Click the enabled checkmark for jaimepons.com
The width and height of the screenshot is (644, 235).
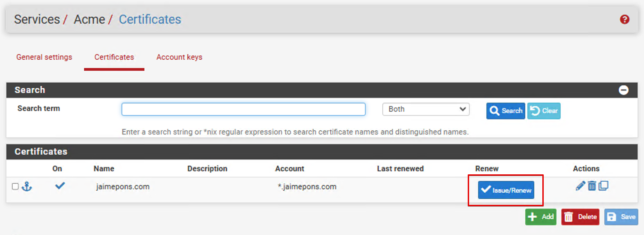coord(60,186)
